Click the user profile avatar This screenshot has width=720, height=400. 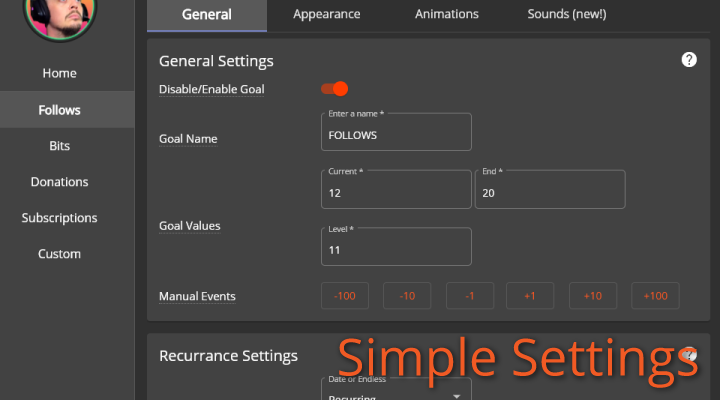pyautogui.click(x=66, y=15)
